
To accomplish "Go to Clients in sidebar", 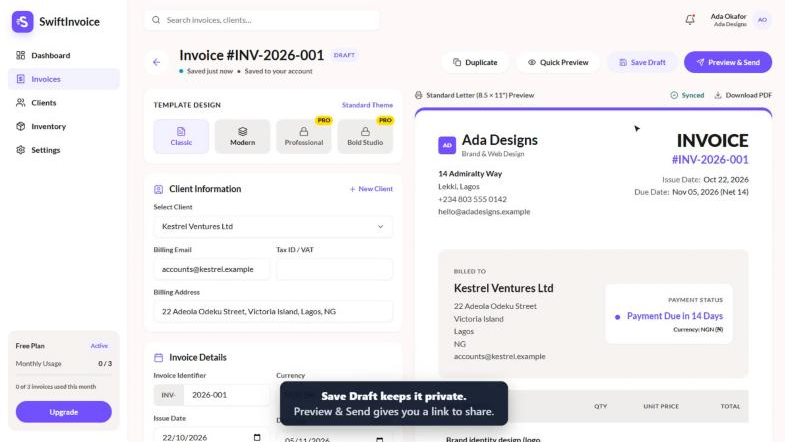I will (64, 103).
